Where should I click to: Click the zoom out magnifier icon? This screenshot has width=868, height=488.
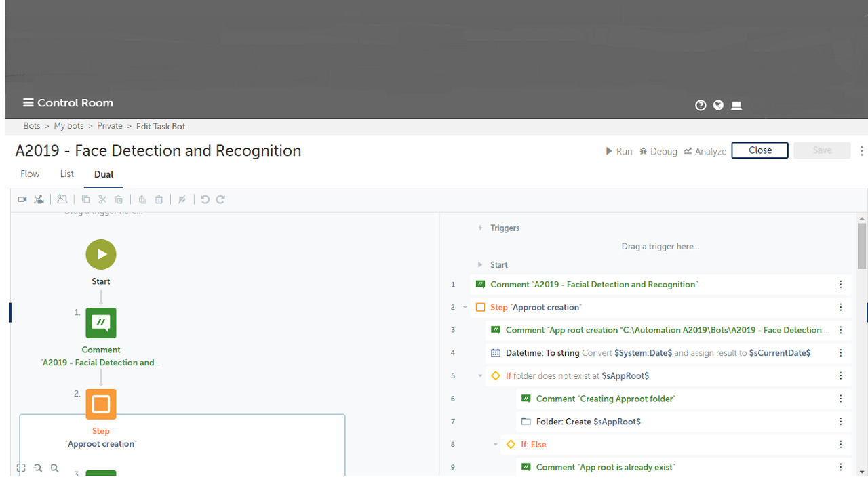(38, 468)
